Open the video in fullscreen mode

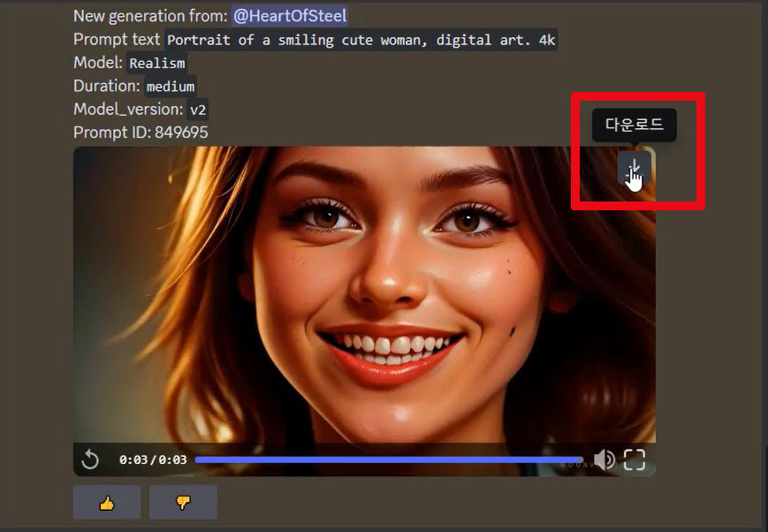click(x=635, y=460)
